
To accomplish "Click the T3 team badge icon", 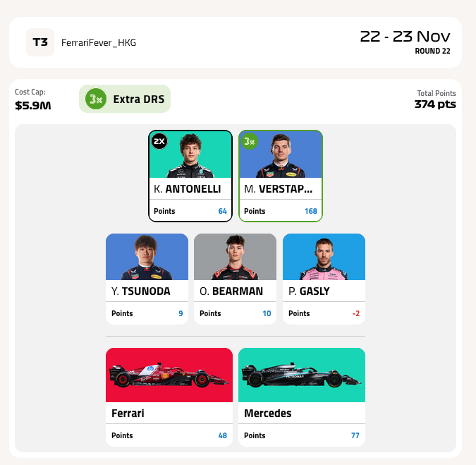I will point(40,42).
